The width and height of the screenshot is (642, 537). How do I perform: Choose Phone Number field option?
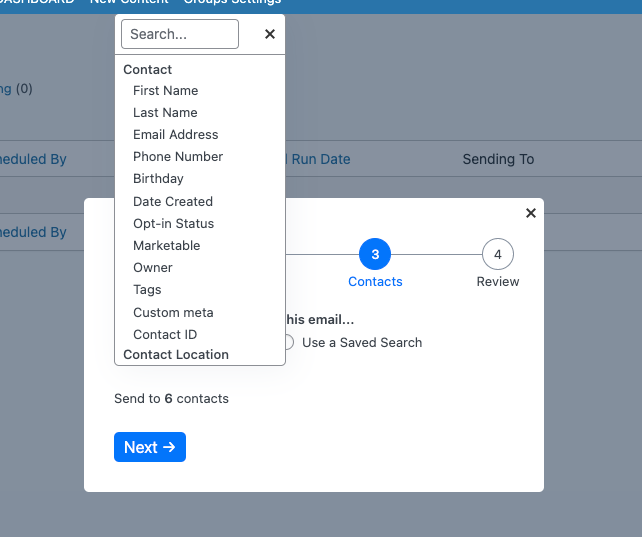point(178,157)
